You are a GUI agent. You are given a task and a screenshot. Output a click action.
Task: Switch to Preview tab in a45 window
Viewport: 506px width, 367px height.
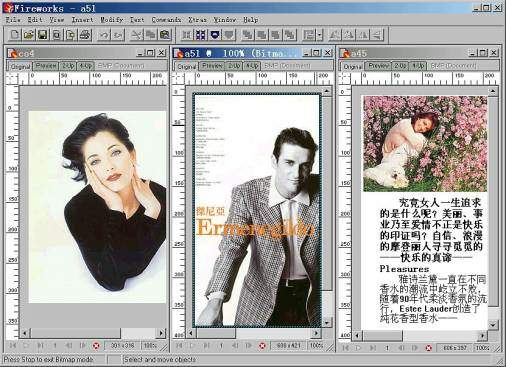378,66
